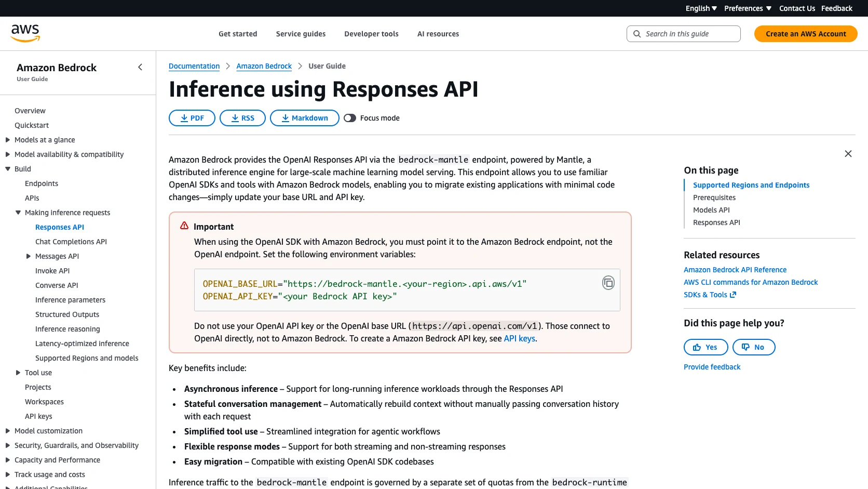
Task: Open APIs in the sidebar
Action: [x=32, y=198]
